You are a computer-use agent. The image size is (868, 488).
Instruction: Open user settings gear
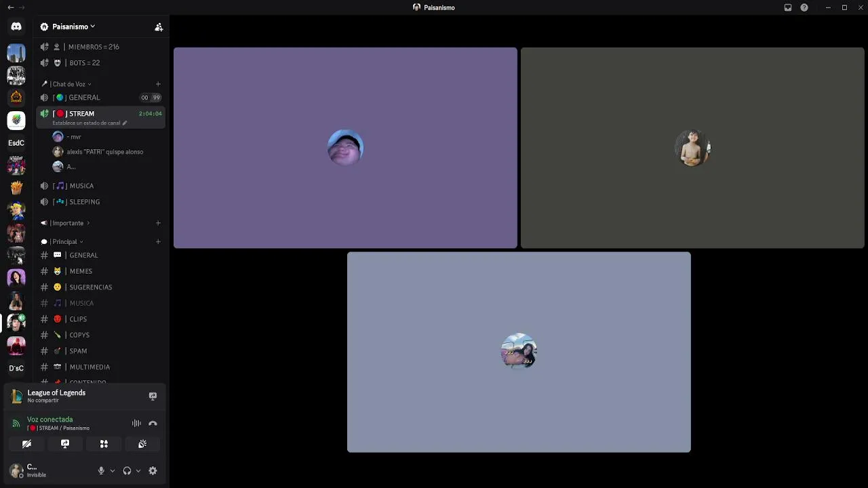click(x=153, y=470)
